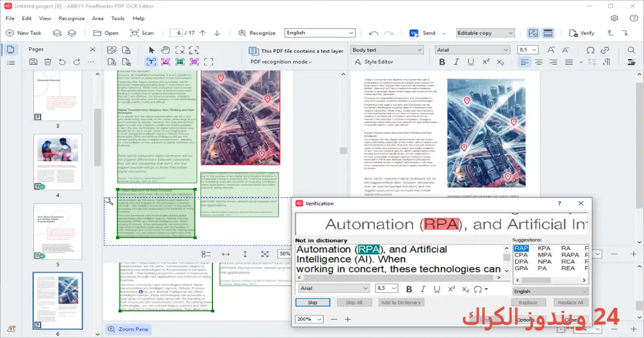
Task: Click Skip in the Verification dialog
Action: click(x=313, y=302)
